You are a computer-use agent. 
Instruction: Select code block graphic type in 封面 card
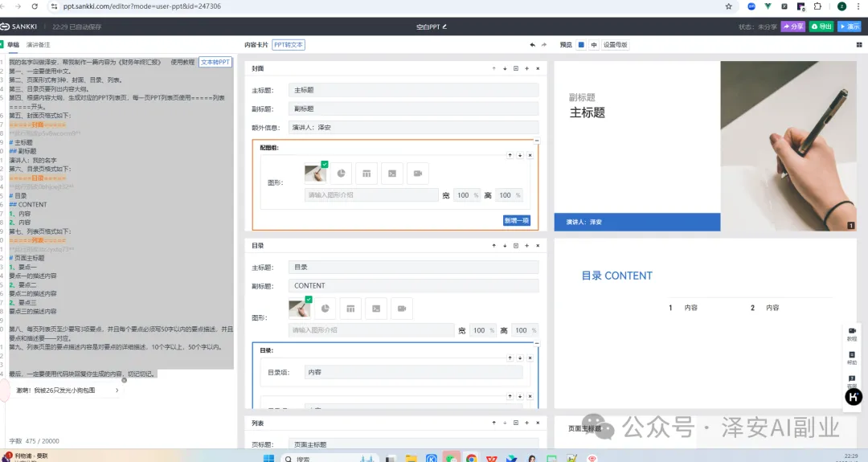click(392, 174)
